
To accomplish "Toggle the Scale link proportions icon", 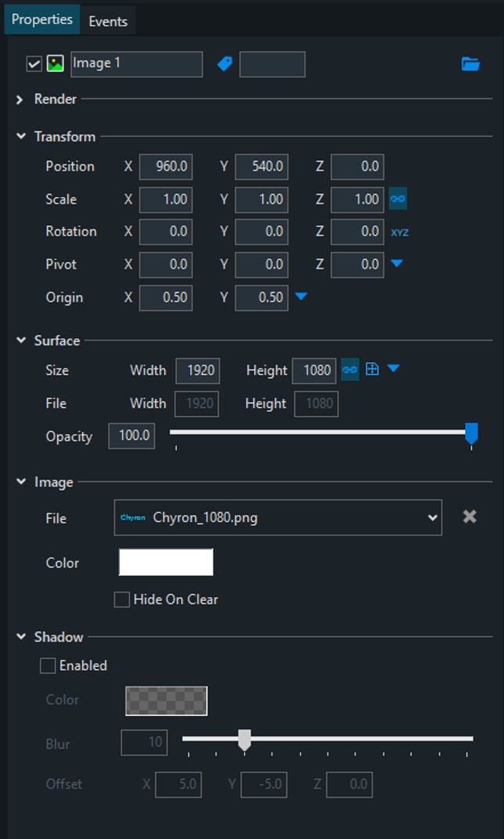I will 398,200.
